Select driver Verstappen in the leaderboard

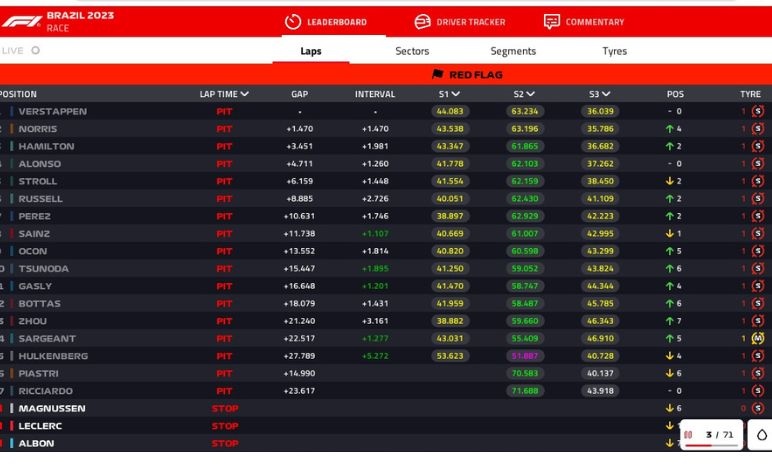(x=52, y=111)
